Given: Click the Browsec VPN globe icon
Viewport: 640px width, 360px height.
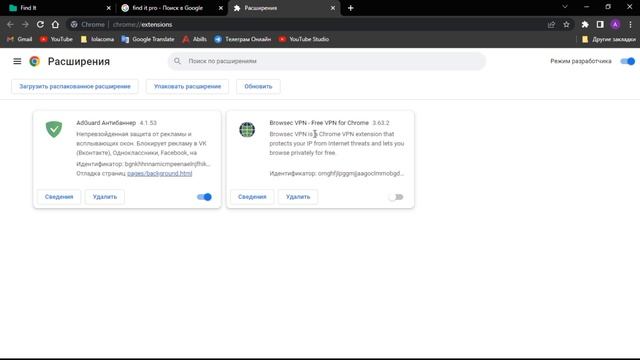Looking at the screenshot, I should (x=247, y=130).
